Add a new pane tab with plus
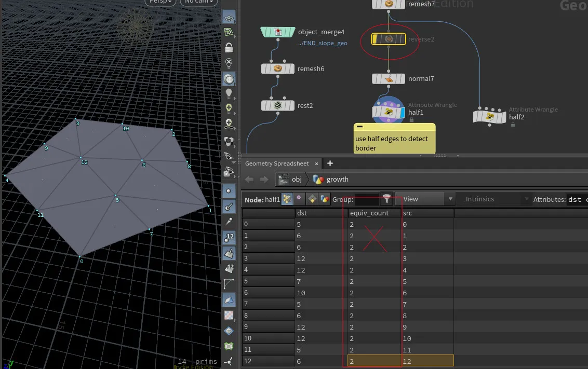This screenshot has width=588, height=369. [330, 163]
